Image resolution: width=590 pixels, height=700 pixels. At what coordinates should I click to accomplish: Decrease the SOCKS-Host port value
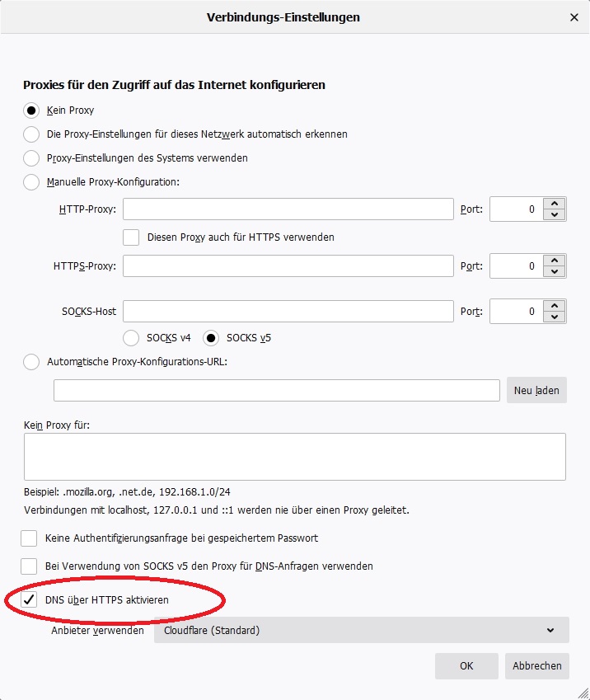556,317
